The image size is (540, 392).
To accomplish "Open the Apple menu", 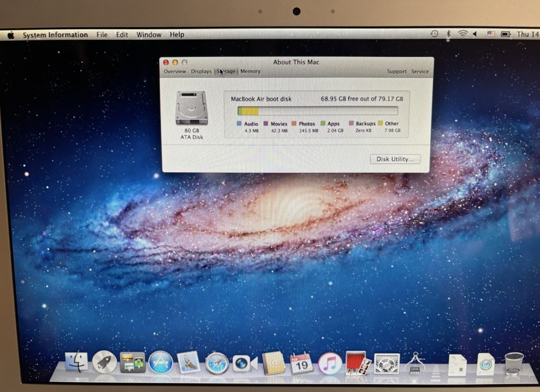I will (x=11, y=35).
